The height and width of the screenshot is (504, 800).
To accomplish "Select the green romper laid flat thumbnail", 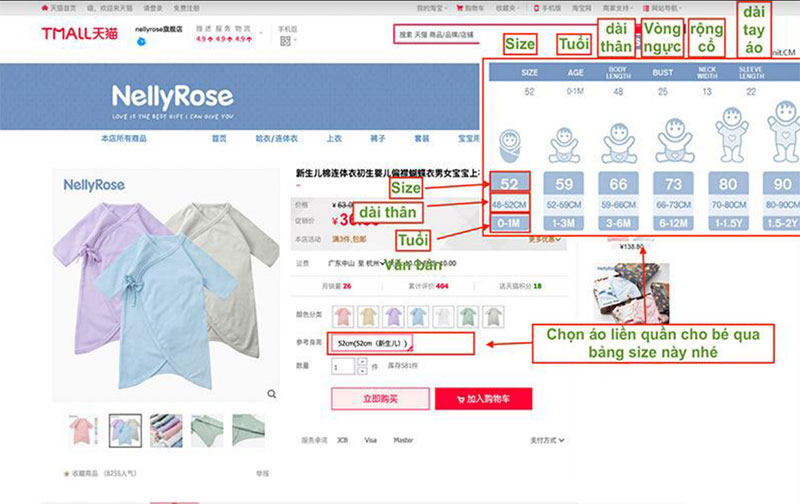I will click(x=207, y=431).
